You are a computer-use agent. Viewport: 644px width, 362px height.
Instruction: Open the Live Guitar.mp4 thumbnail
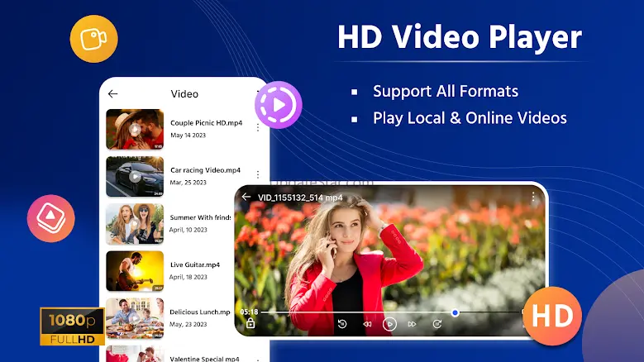click(135, 271)
